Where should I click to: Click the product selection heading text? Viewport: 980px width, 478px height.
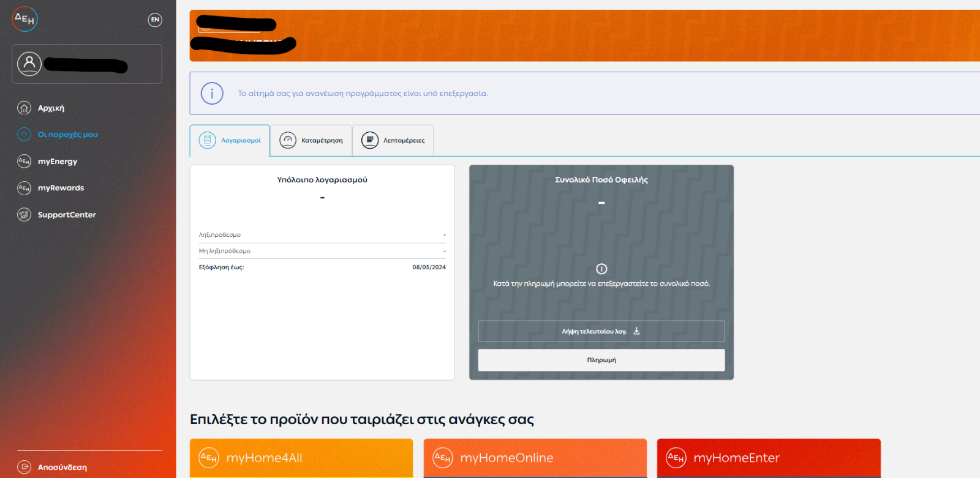(x=362, y=420)
